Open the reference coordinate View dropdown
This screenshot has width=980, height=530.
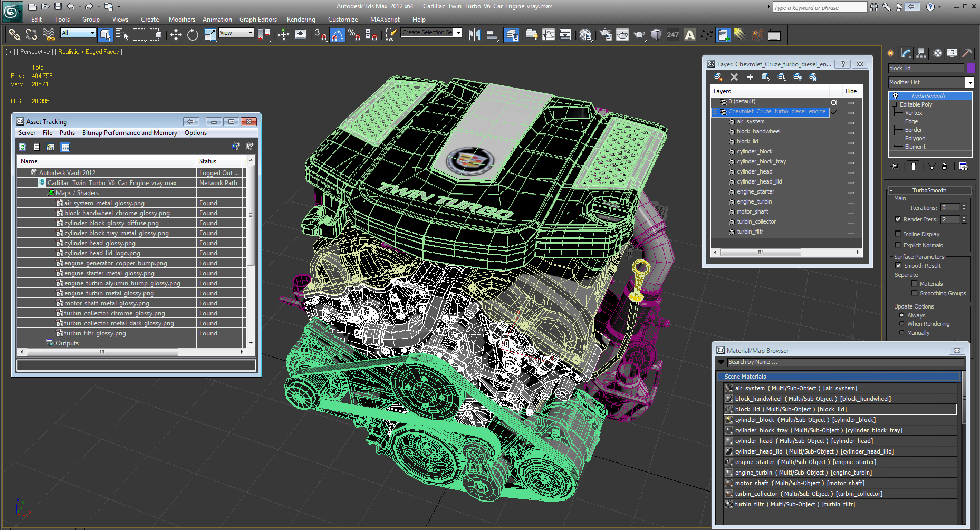[251, 33]
